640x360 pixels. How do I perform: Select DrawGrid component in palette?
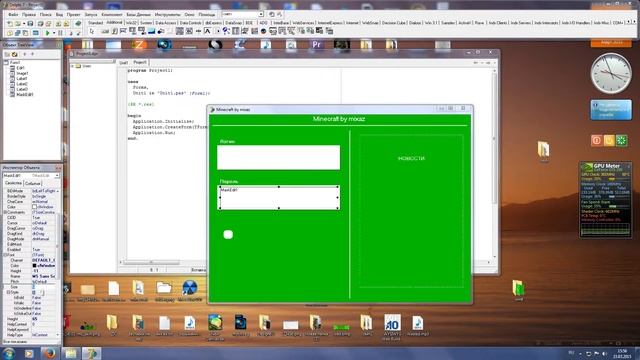click(142, 31)
